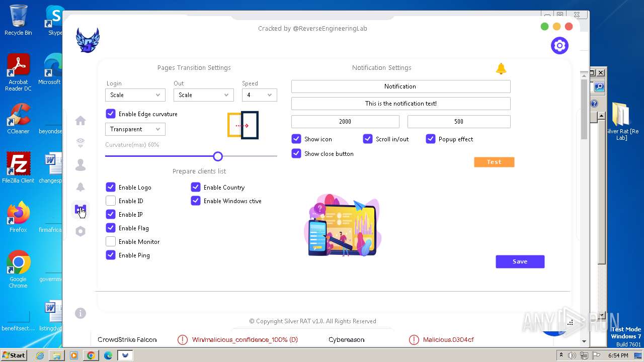Click the yellow window control dot
Viewport: 644px width, 362px height.
pyautogui.click(x=556, y=27)
